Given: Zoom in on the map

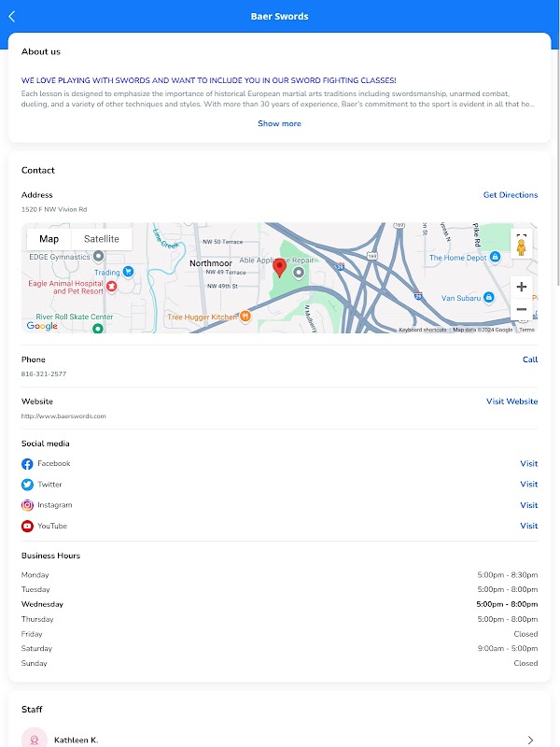Looking at the screenshot, I should 522,287.
